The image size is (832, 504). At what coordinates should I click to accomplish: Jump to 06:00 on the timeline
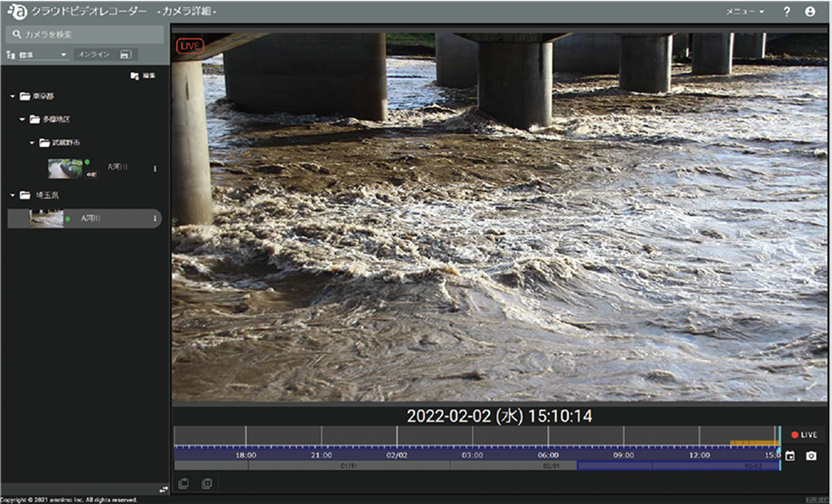pyautogui.click(x=548, y=455)
